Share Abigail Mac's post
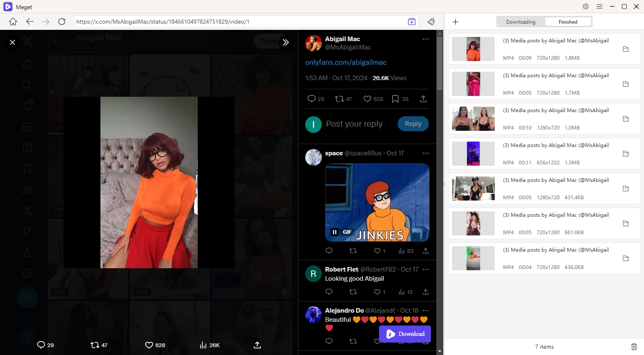 423,99
